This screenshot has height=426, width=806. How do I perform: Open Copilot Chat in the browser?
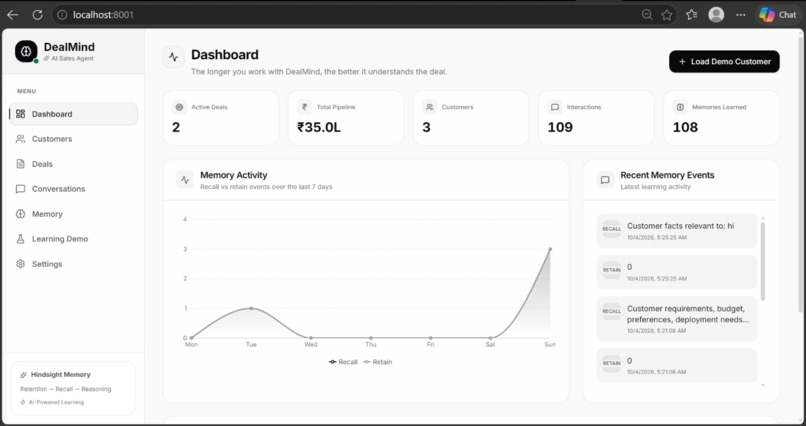[x=778, y=15]
